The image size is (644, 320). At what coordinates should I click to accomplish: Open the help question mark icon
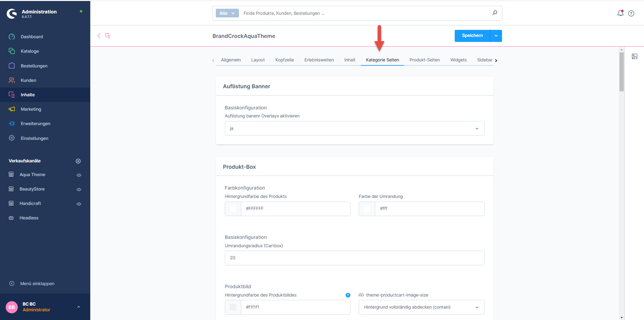point(631,13)
